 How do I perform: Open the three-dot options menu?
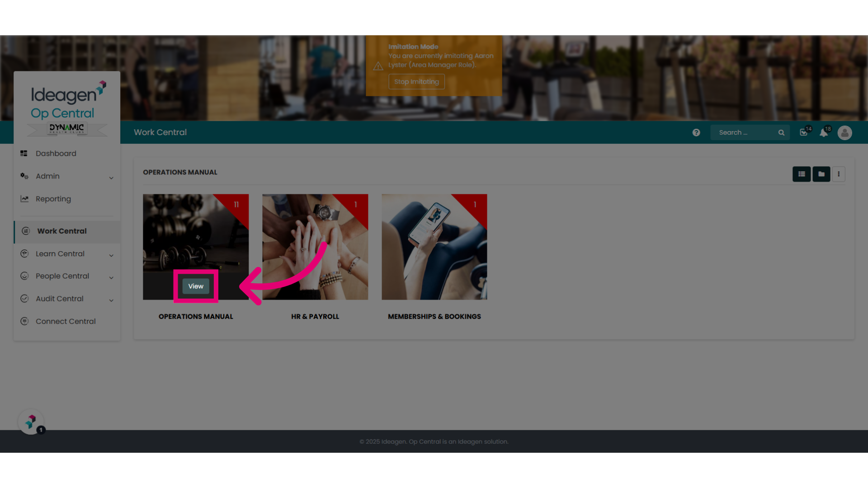(x=839, y=174)
